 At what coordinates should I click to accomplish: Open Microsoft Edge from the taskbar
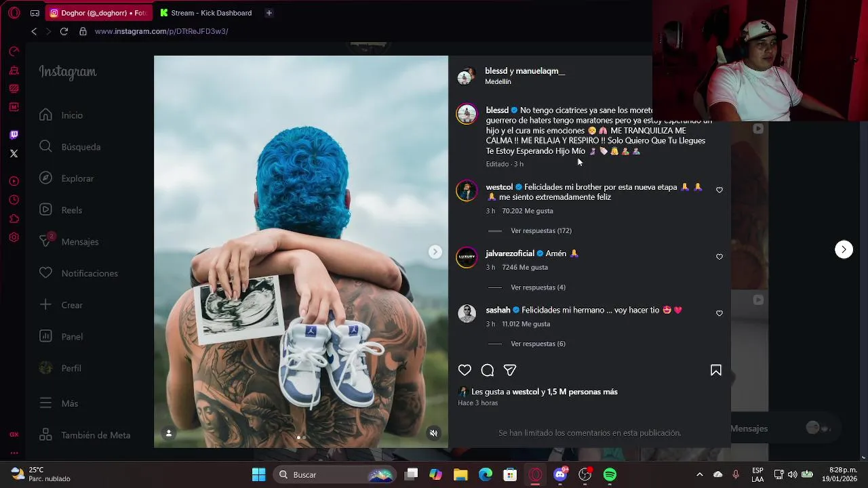[486, 474]
